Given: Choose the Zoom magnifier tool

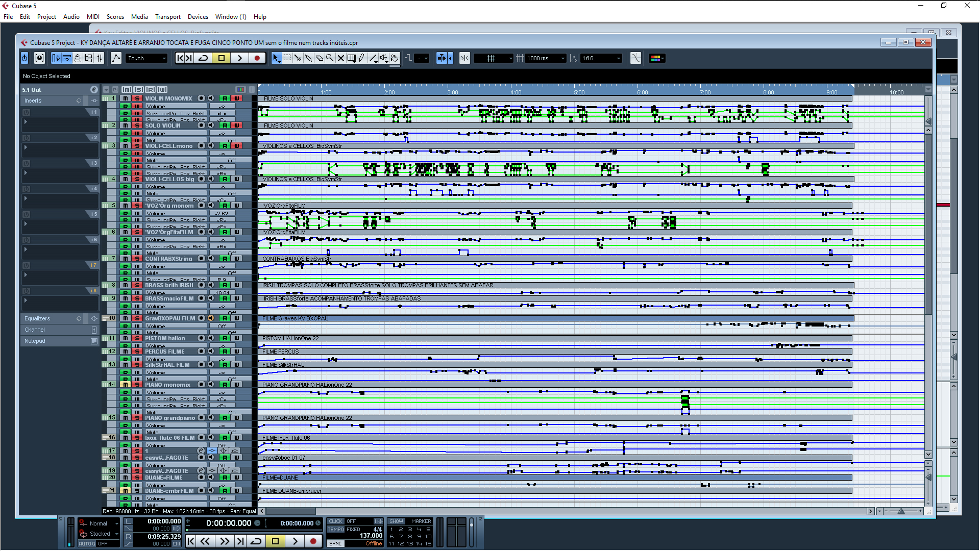Looking at the screenshot, I should pos(330,58).
